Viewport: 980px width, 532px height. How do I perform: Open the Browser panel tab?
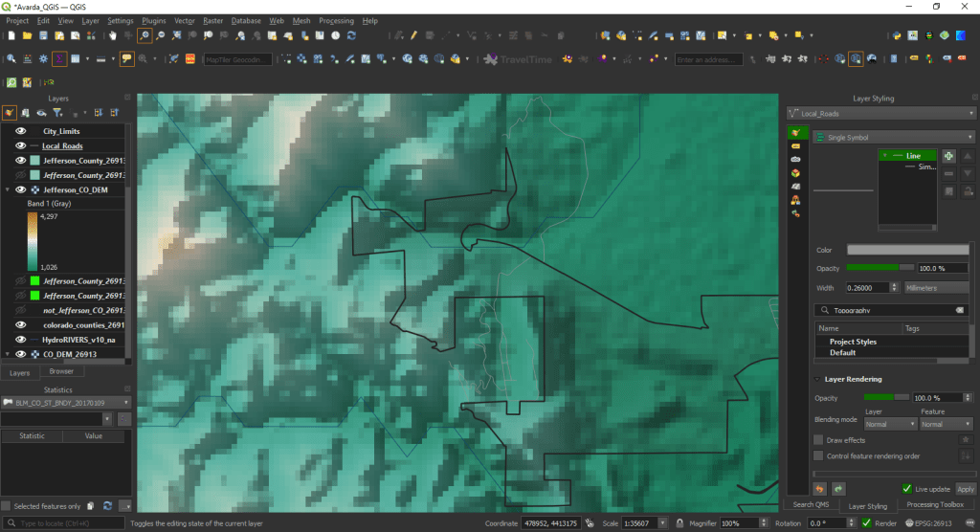point(61,371)
